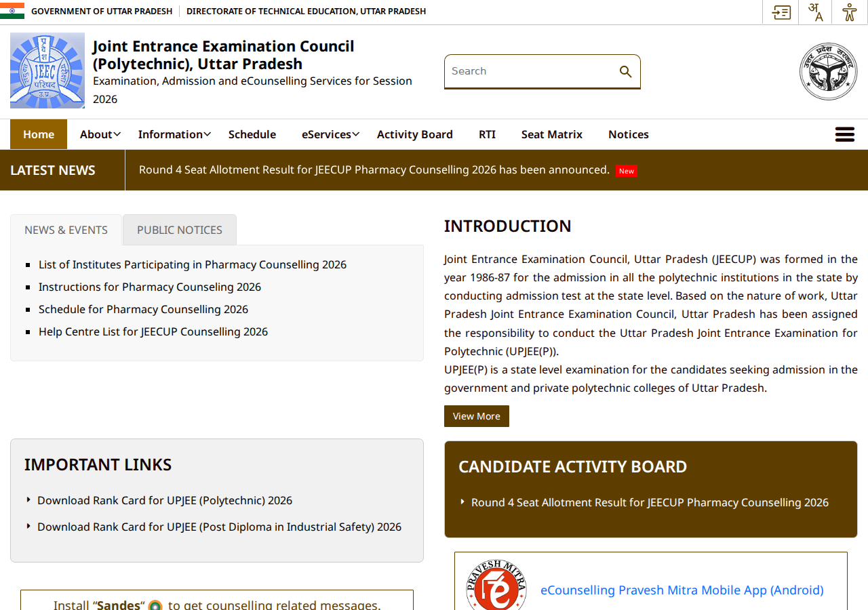This screenshot has height=610, width=868.
Task: Open the accessibility options icon
Action: point(850,12)
